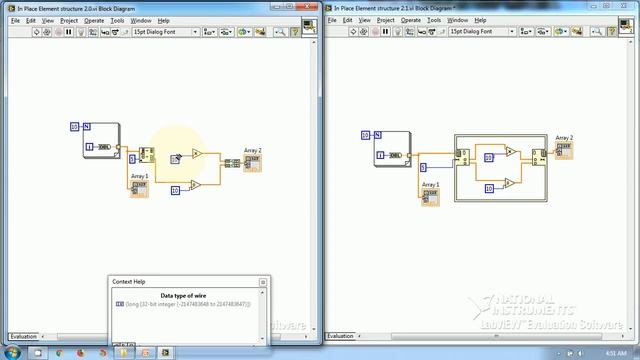The height and width of the screenshot is (360, 640).
Task: Click the Evaluation label in 2.1.vi window
Action: pyautogui.click(x=340, y=336)
